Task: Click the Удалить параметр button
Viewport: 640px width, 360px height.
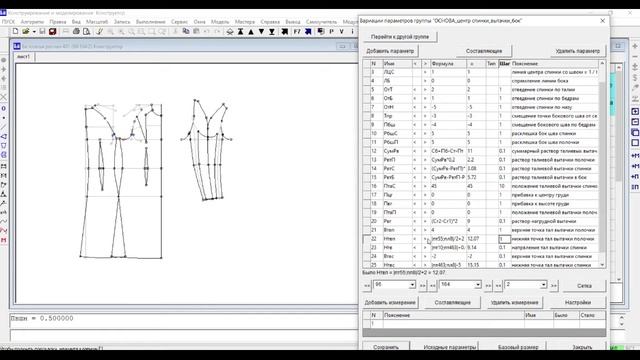Action: point(578,51)
